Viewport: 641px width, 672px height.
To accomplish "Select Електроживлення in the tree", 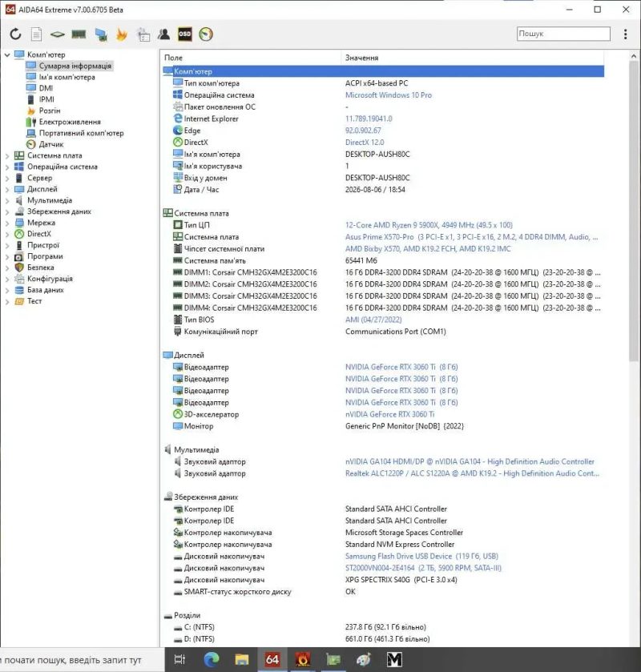I will 70,122.
